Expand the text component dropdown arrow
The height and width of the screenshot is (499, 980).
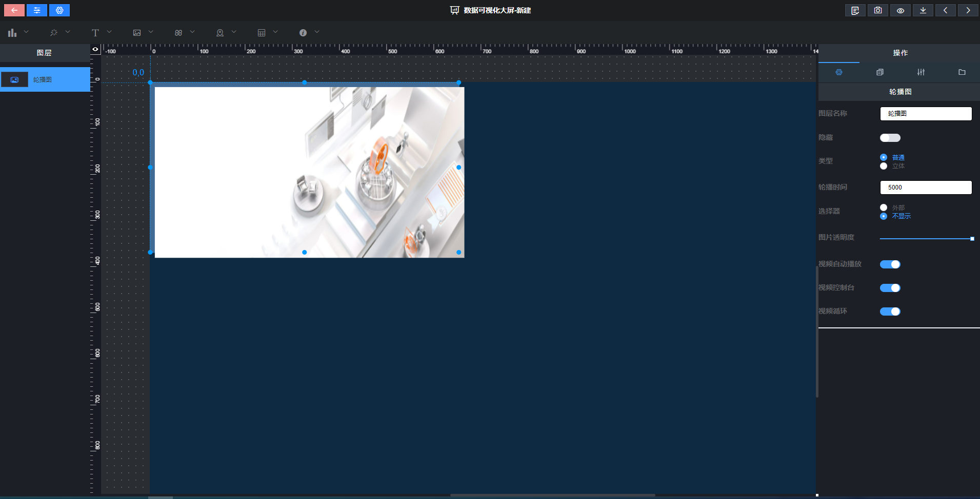point(109,32)
